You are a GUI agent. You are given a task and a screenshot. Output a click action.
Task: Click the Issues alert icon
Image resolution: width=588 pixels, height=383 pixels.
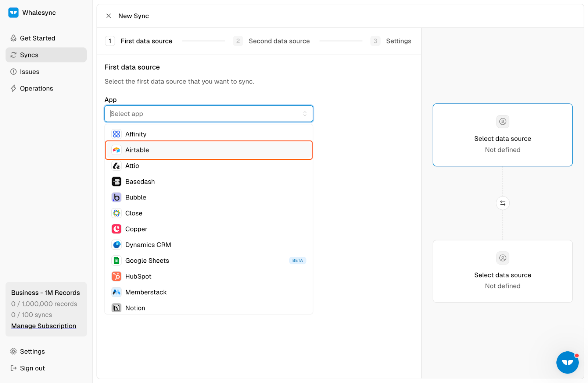14,72
